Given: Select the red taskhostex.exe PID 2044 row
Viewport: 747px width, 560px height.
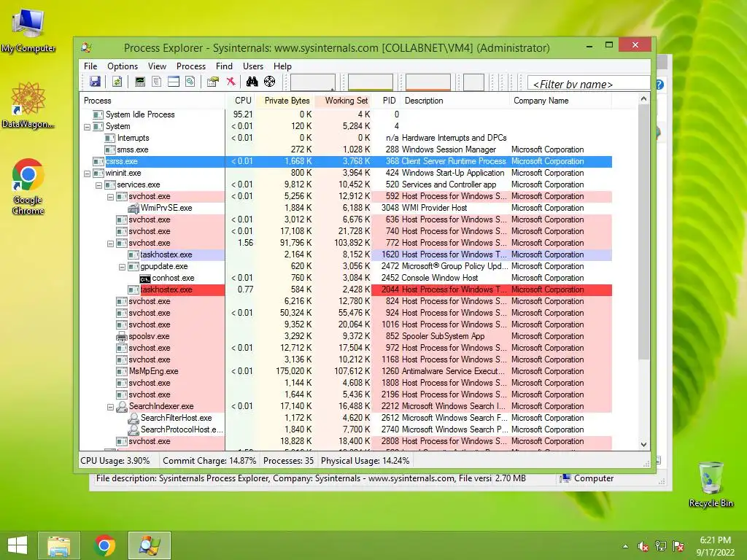Looking at the screenshot, I should (346, 289).
